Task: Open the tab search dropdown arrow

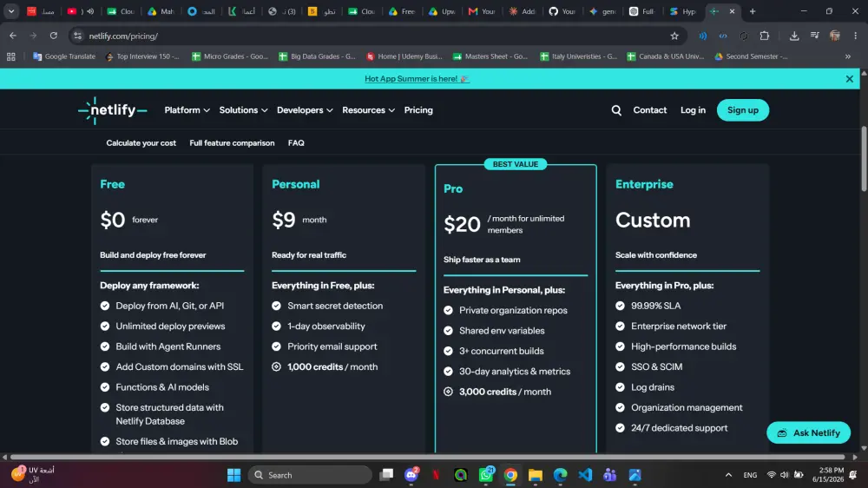Action: [11, 11]
